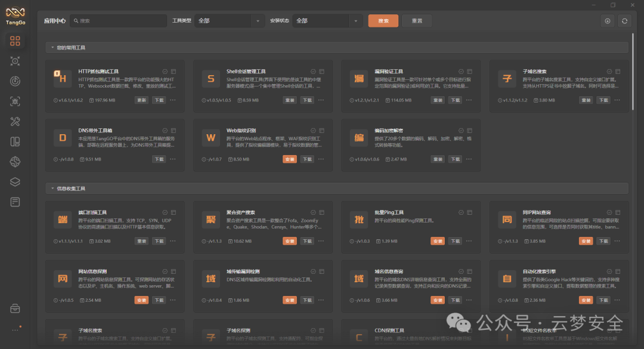Open more options on HTTP抓包测试工具 card
This screenshot has height=349, width=644.
point(173,100)
